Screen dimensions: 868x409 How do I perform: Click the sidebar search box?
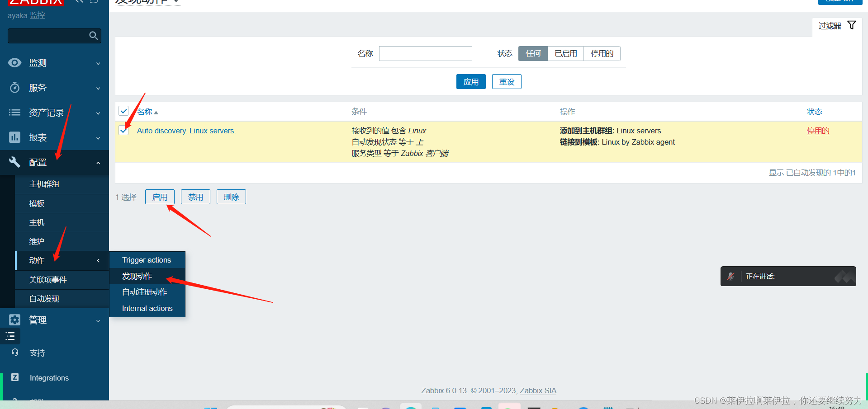pos(54,36)
